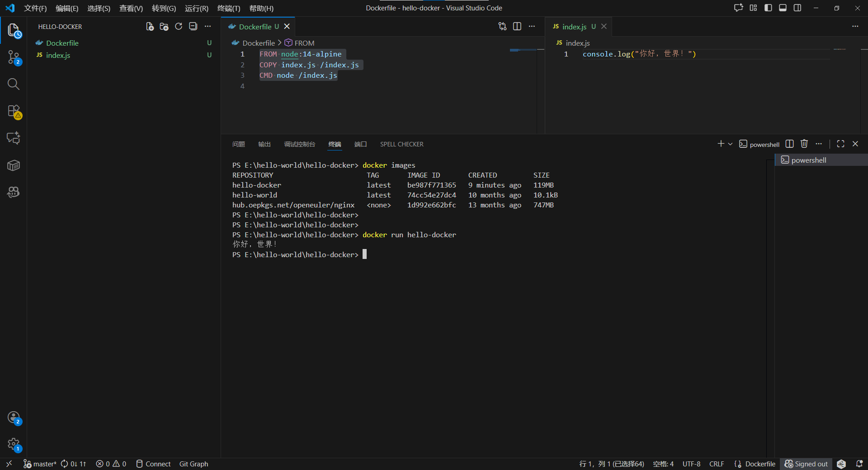Open the 帮助(H) menu
The image size is (868, 470).
[261, 8]
